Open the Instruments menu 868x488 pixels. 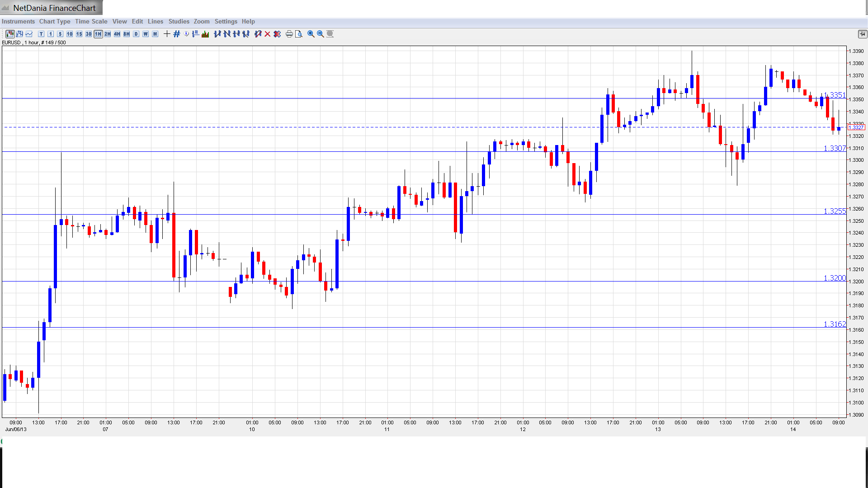pyautogui.click(x=18, y=21)
